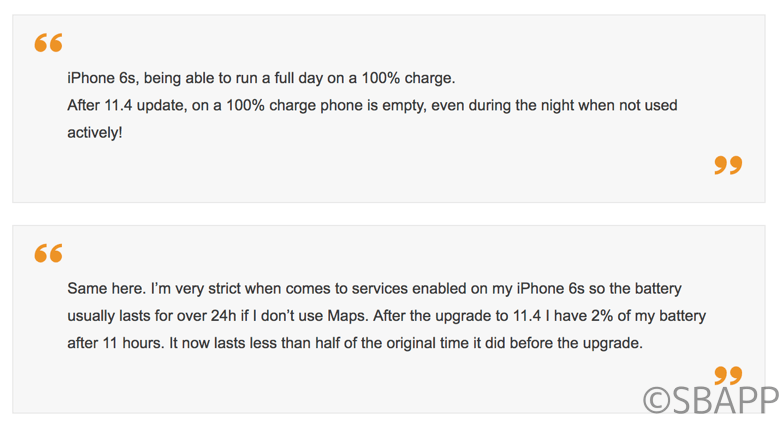Click "iPhone 6s" in the second quote
This screenshot has width=780, height=428.
(551, 289)
